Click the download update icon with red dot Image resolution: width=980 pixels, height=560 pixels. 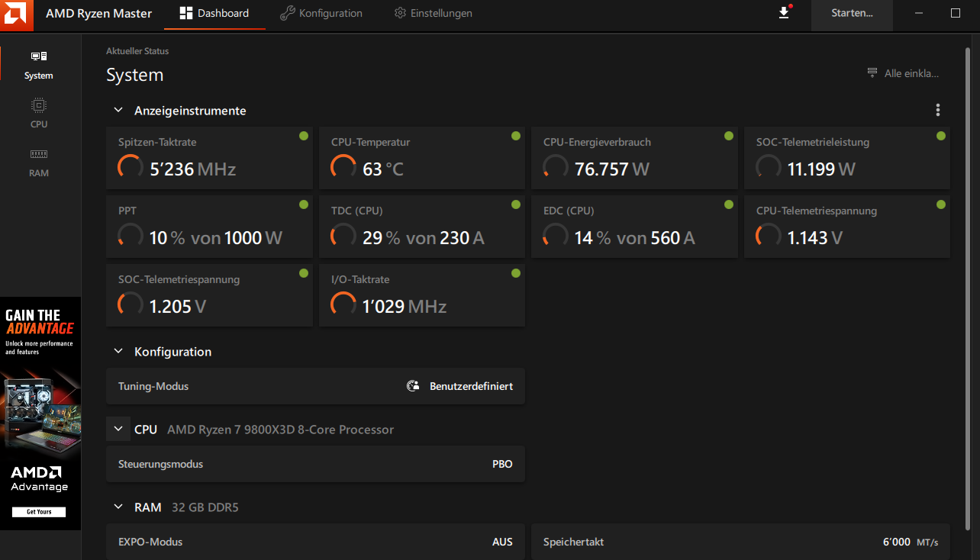[x=784, y=13]
